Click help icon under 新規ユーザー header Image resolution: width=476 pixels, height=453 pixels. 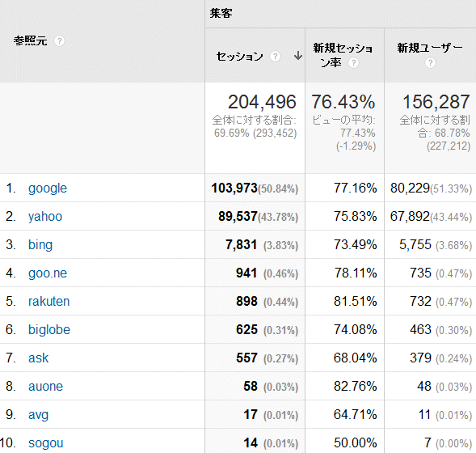430,63
